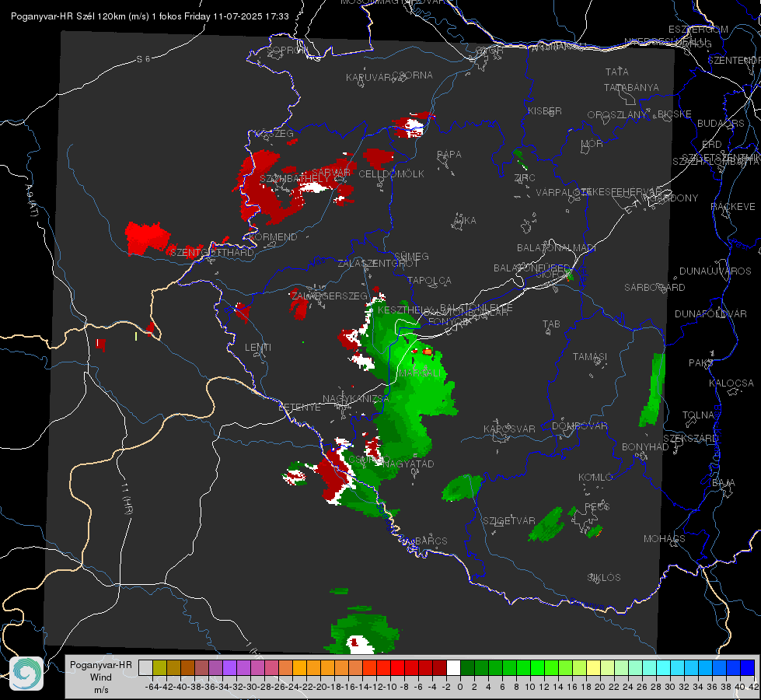Viewport: 761px width, 700px height.
Task: Click the SZIGETVAR city label
Action: pyautogui.click(x=508, y=521)
